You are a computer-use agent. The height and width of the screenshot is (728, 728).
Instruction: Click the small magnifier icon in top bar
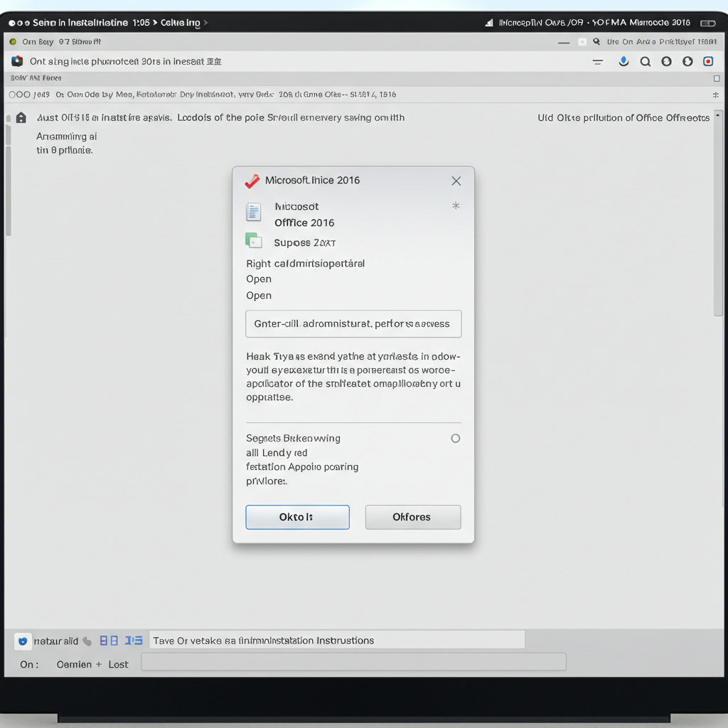[596, 41]
